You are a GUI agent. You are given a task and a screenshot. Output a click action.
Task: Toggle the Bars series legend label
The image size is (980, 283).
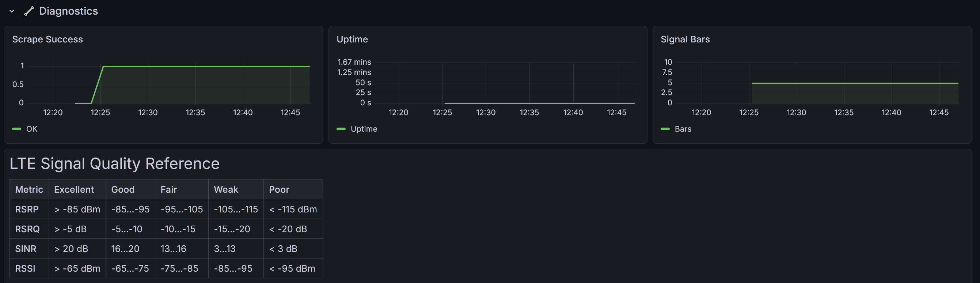click(x=683, y=129)
